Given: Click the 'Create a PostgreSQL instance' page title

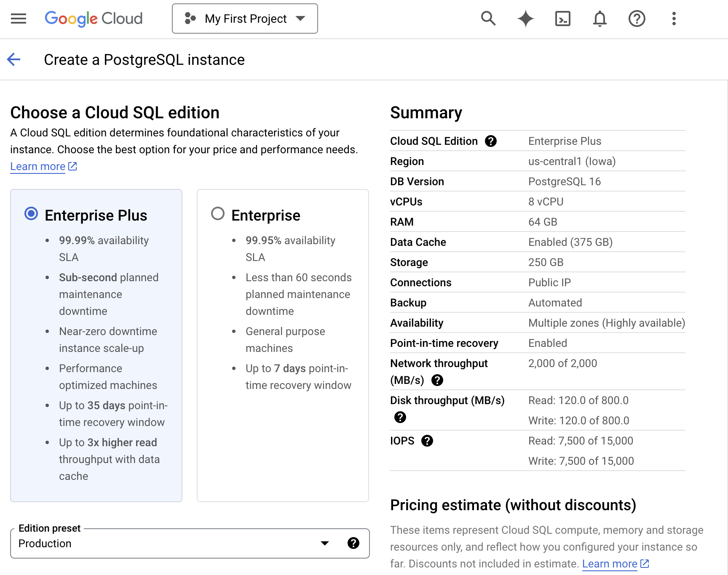Looking at the screenshot, I should [x=145, y=60].
